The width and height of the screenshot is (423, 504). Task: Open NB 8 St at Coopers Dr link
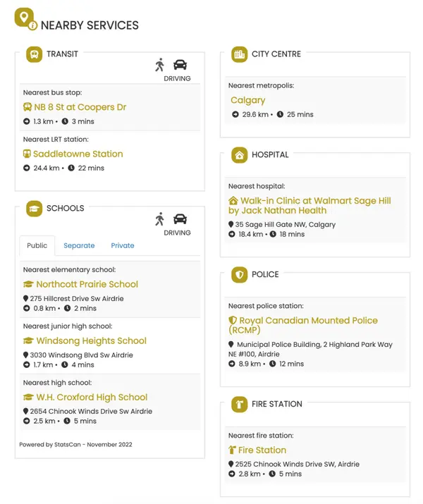[x=80, y=107]
